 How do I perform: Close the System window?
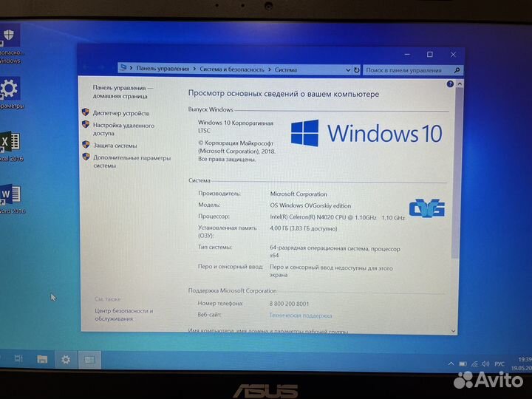coord(453,54)
